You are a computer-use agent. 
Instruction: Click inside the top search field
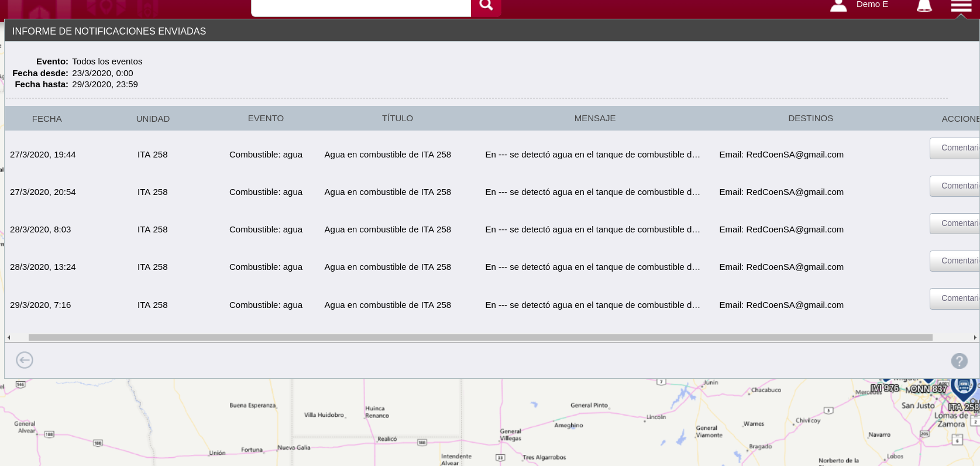[x=360, y=6]
